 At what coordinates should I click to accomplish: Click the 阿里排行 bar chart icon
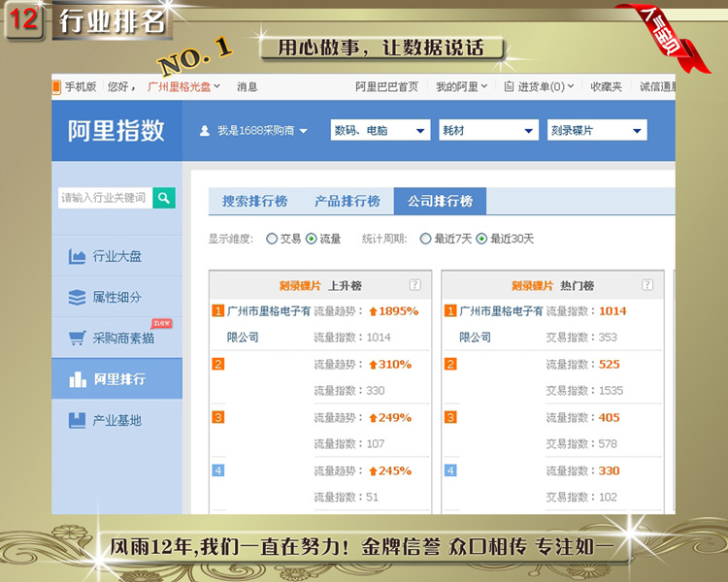pyautogui.click(x=78, y=379)
